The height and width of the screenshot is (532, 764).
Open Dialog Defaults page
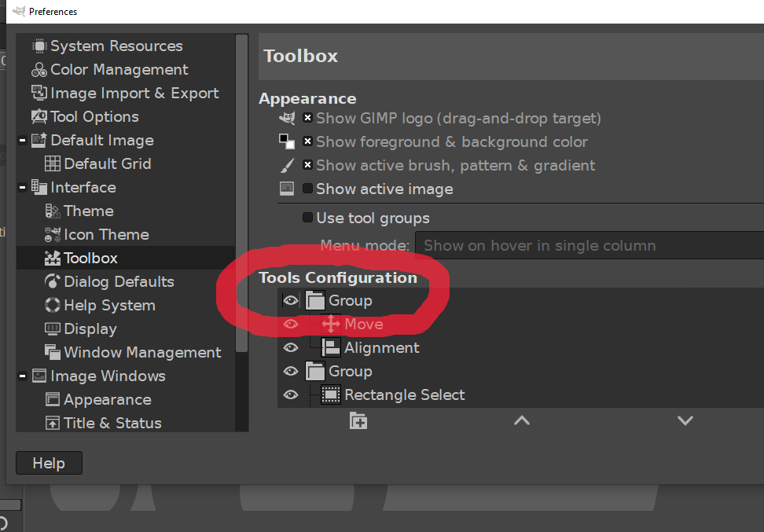tap(109, 281)
